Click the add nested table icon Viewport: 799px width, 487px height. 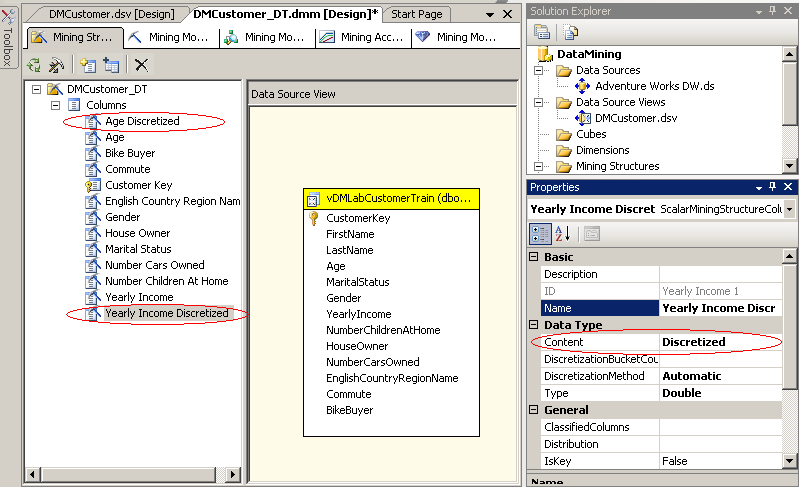point(111,65)
